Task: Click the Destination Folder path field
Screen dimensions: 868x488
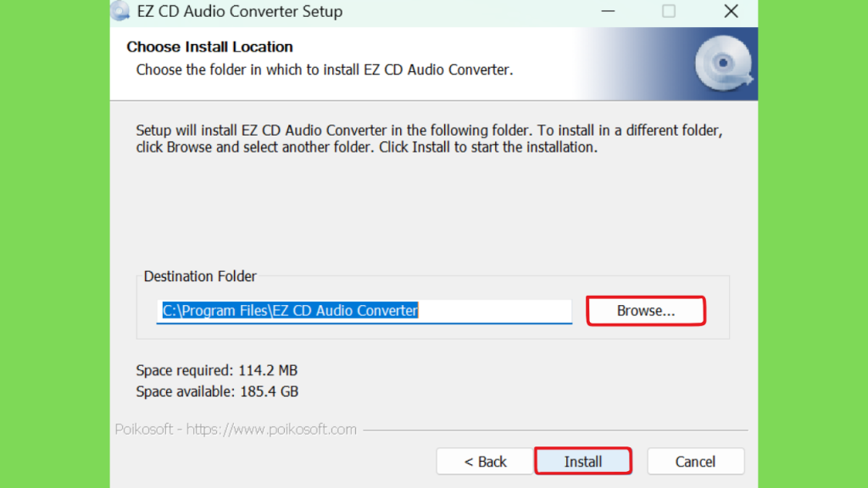Action: (x=366, y=311)
